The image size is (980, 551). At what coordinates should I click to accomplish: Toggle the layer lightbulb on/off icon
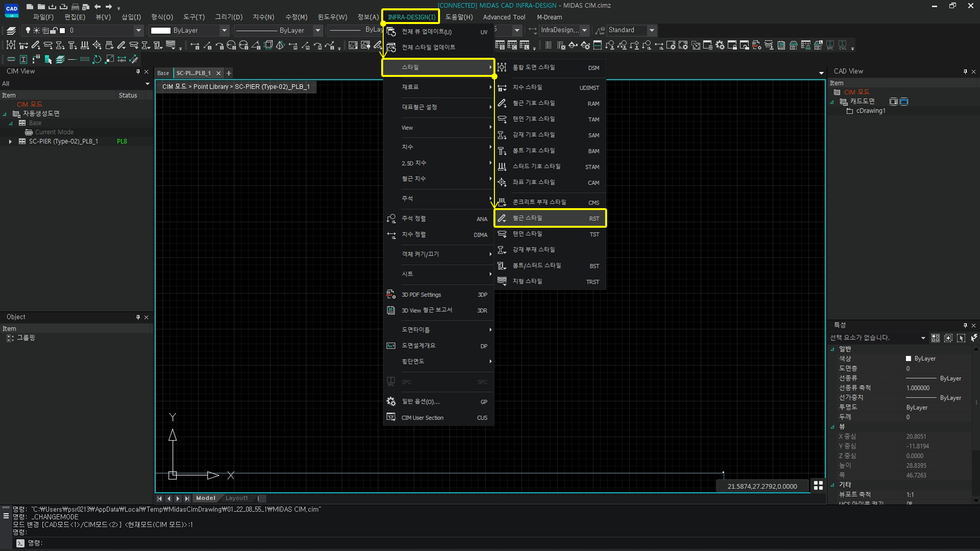pos(28,30)
